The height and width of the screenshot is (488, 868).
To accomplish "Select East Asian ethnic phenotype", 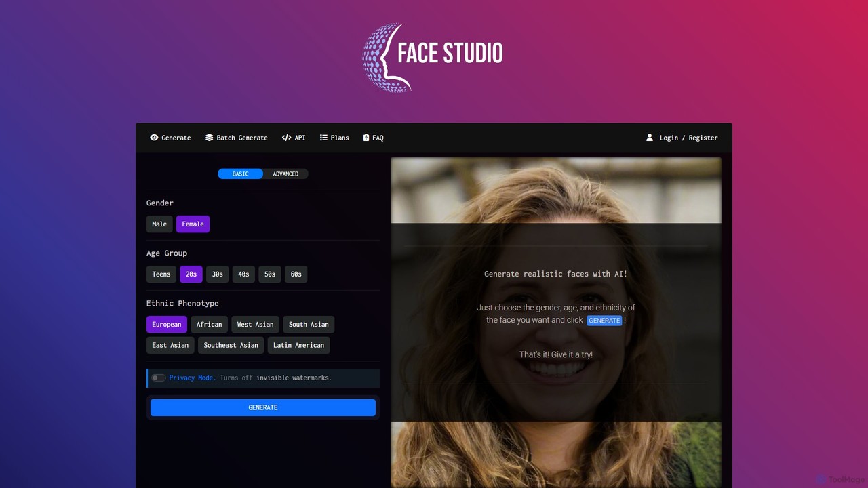I will click(x=170, y=345).
